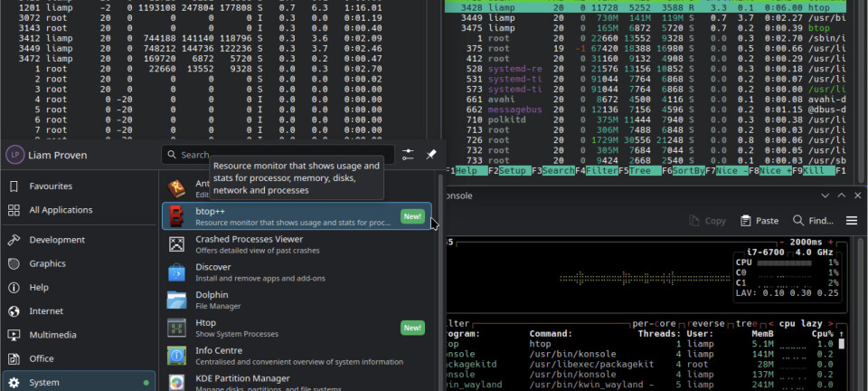Click the Info Centre entry name

(219, 350)
